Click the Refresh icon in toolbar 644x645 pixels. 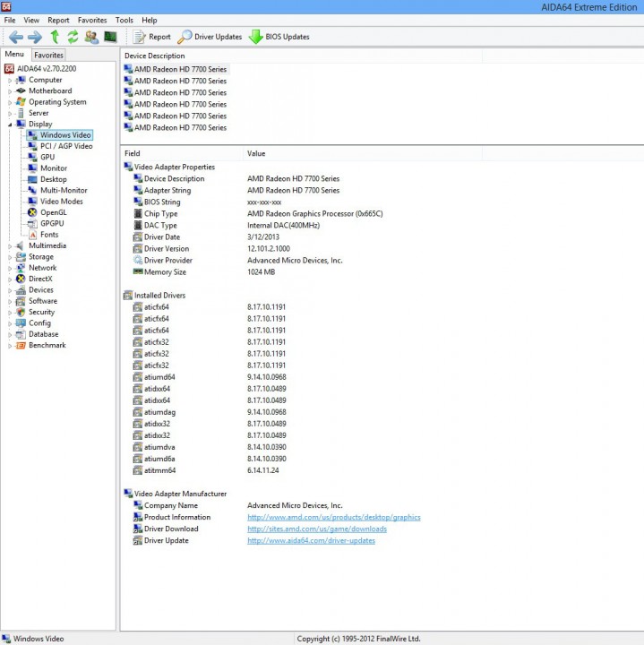point(73,37)
